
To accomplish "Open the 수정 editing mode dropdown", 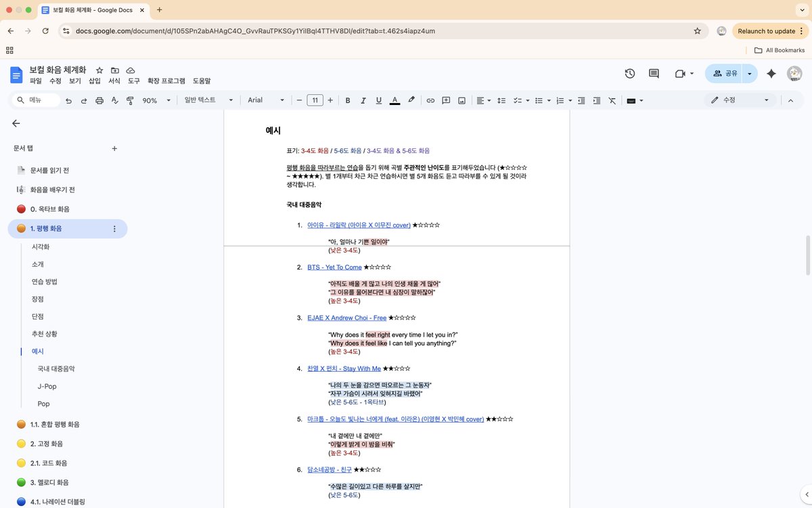I will (x=739, y=100).
